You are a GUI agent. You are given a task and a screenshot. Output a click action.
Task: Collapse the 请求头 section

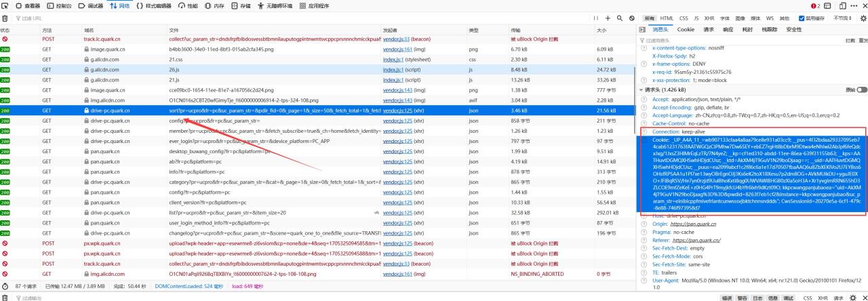point(642,89)
